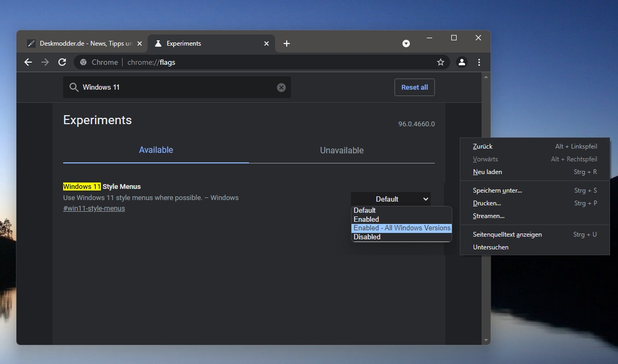Click the version number 96.0.4660.0

[417, 124]
